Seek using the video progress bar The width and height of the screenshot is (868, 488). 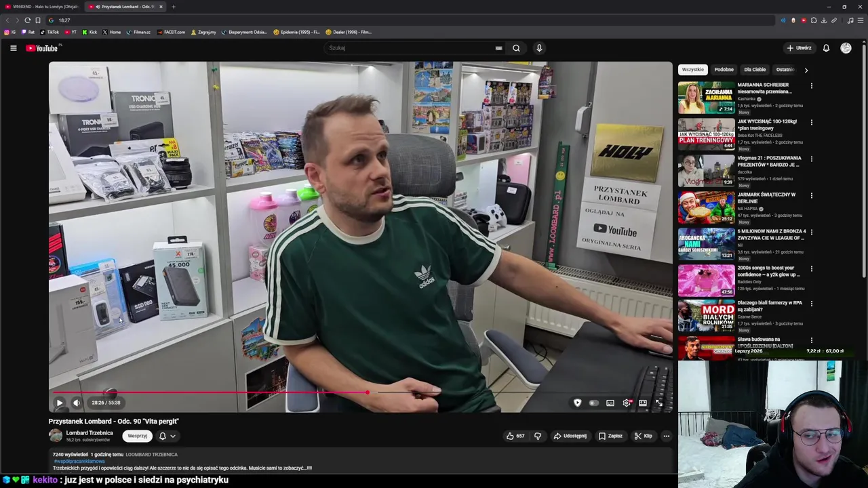pos(360,392)
